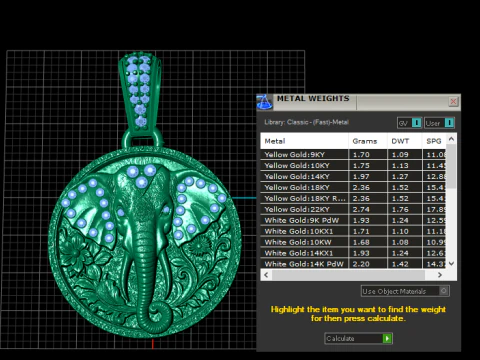Open the Use Object Materials dropdown
Image resolution: width=480 pixels, height=360 pixels.
(405, 291)
